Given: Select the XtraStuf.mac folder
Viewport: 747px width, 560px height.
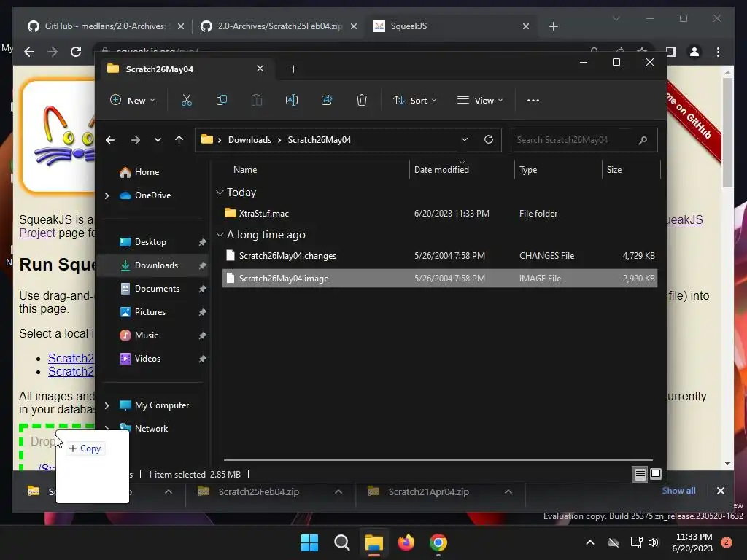Looking at the screenshot, I should [x=440, y=214].
